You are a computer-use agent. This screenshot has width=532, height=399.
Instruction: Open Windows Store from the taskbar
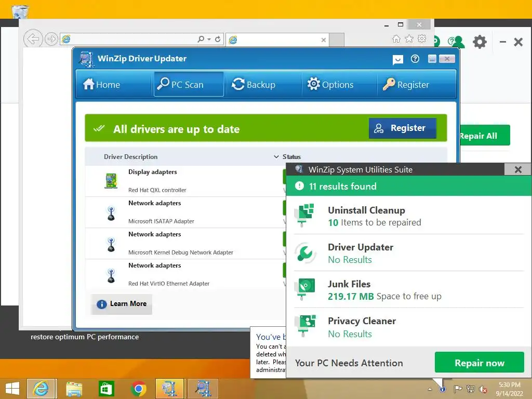[x=106, y=389]
